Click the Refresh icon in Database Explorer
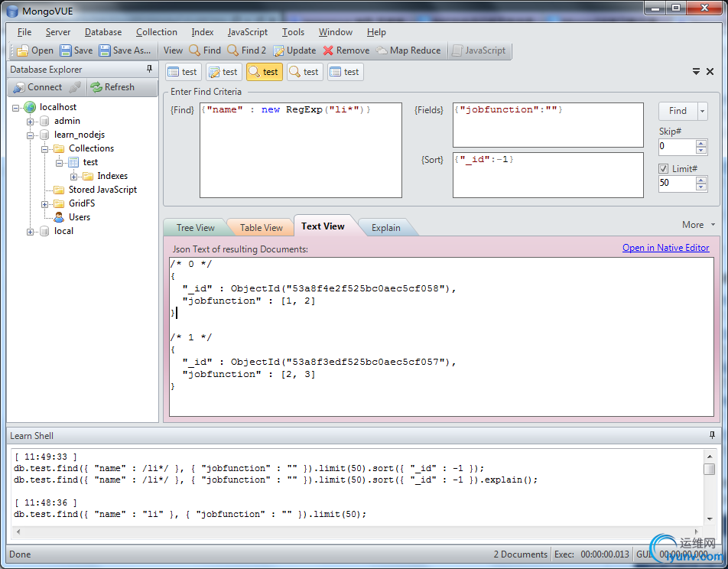728x569 pixels. 96,87
